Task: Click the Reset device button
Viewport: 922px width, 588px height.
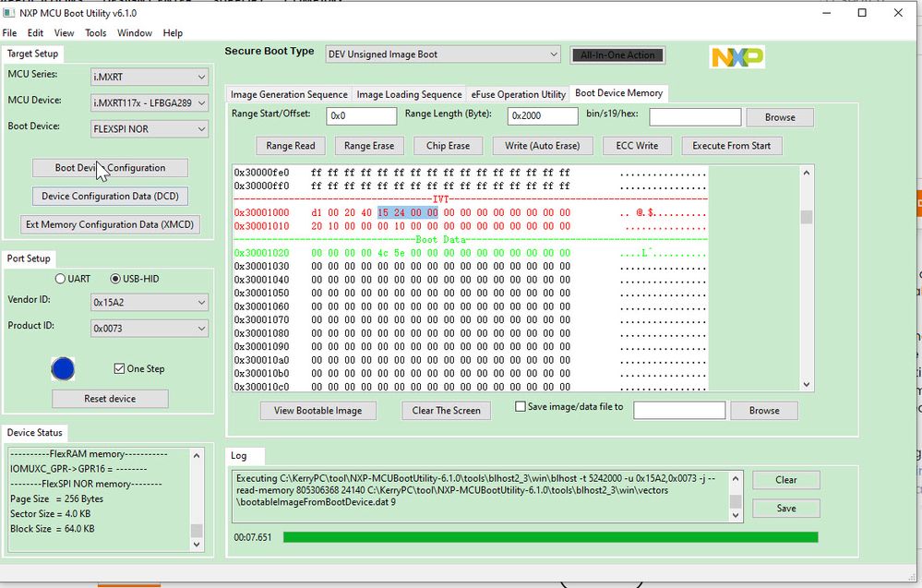Action: [x=110, y=399]
